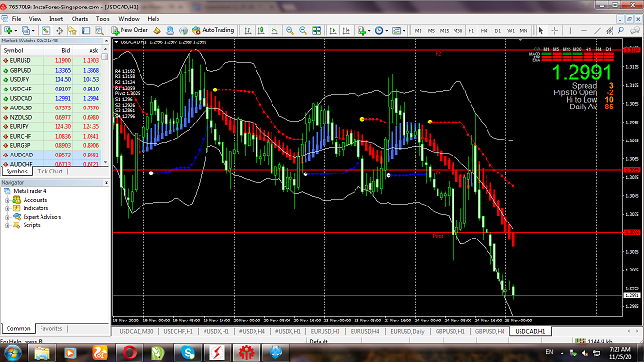This screenshot has width=644, height=362.
Task: Click the Profiles toolbar icon
Action: click(25, 30)
